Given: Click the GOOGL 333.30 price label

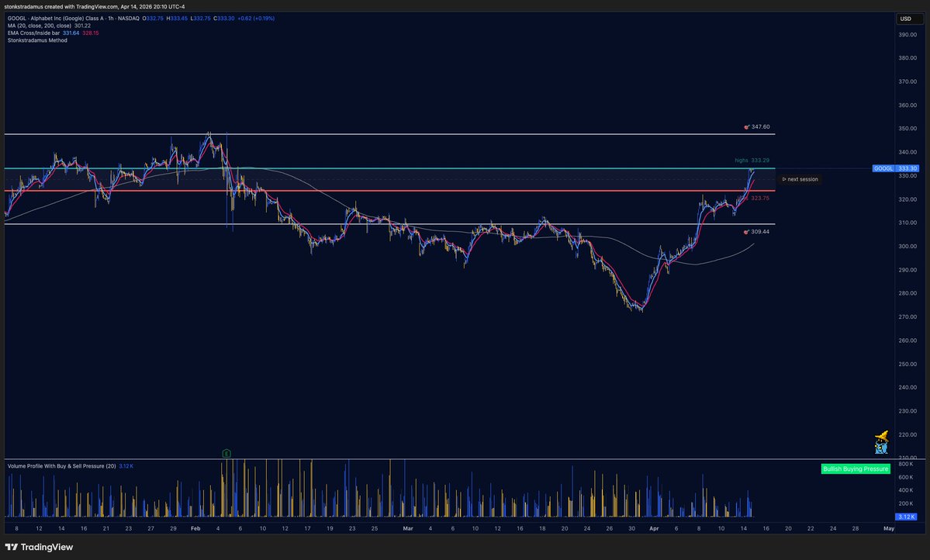Looking at the screenshot, I should coord(896,168).
